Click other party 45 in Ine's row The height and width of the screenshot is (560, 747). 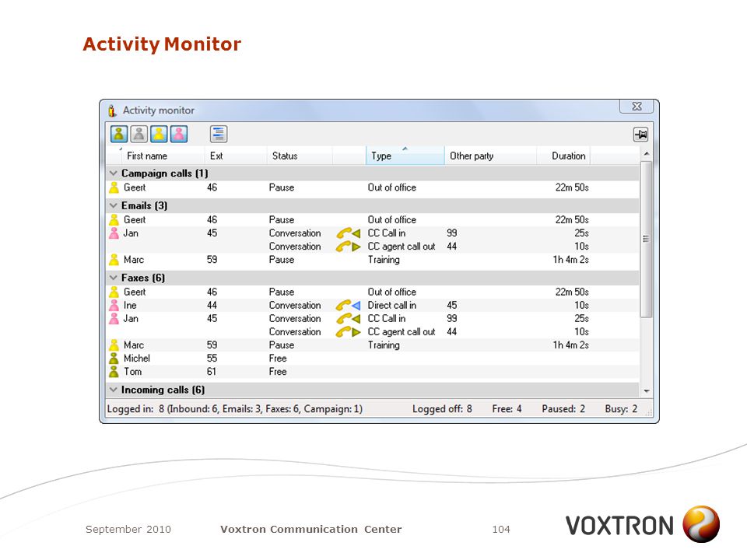pos(451,305)
